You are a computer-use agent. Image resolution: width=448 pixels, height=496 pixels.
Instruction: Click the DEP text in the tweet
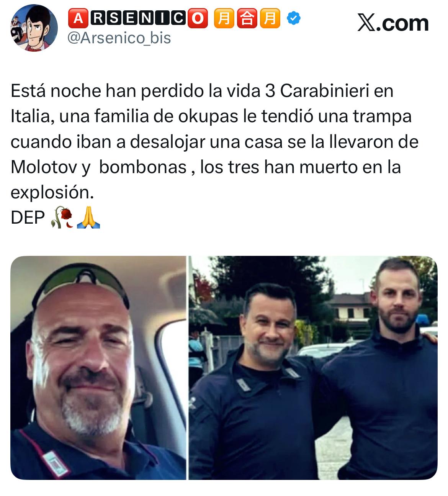(x=28, y=218)
